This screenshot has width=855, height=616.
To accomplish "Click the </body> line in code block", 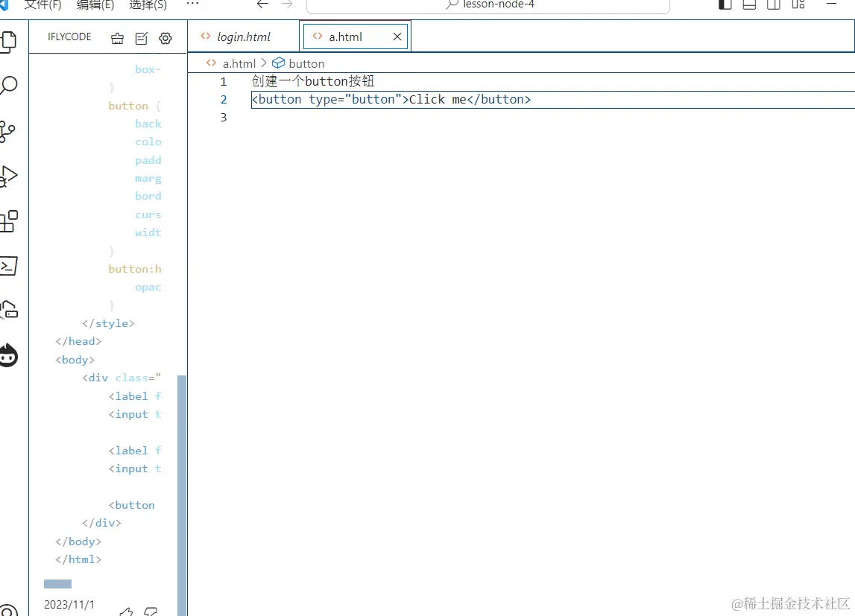I will [78, 542].
